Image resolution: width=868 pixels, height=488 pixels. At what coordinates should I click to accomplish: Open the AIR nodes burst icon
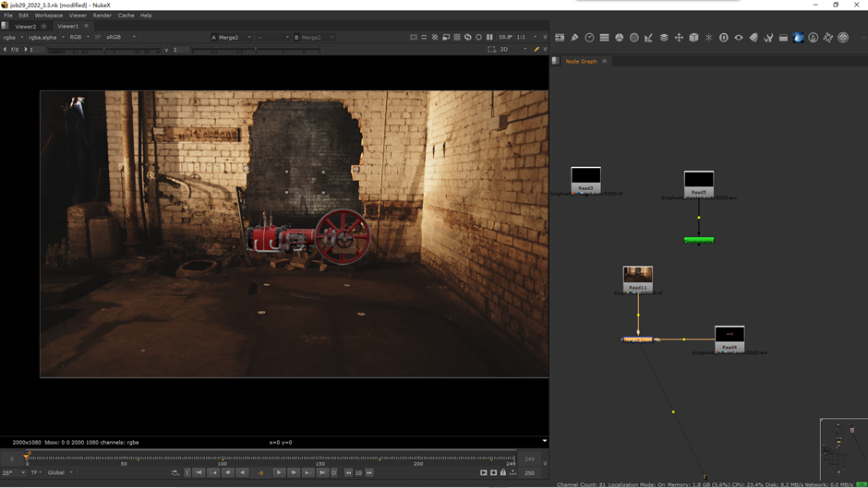click(828, 38)
